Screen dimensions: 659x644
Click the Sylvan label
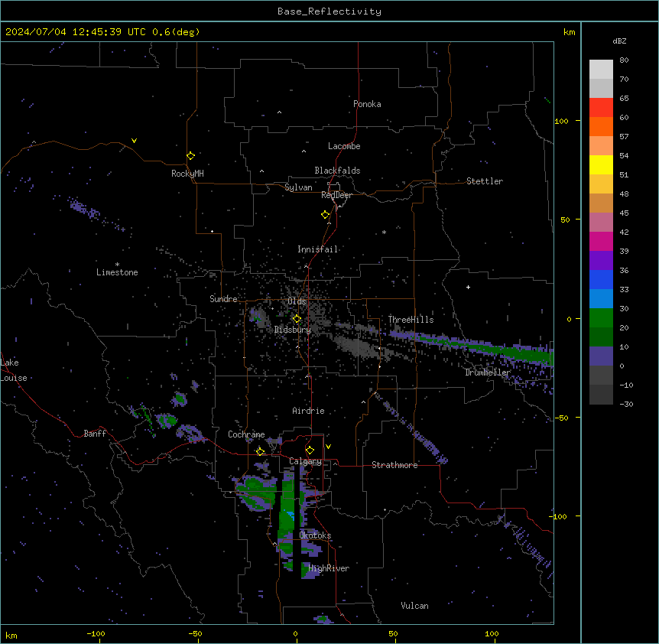coord(298,187)
